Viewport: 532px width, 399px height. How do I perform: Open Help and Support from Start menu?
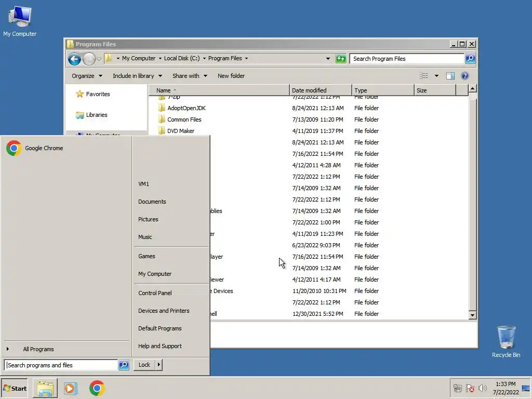[160, 345]
